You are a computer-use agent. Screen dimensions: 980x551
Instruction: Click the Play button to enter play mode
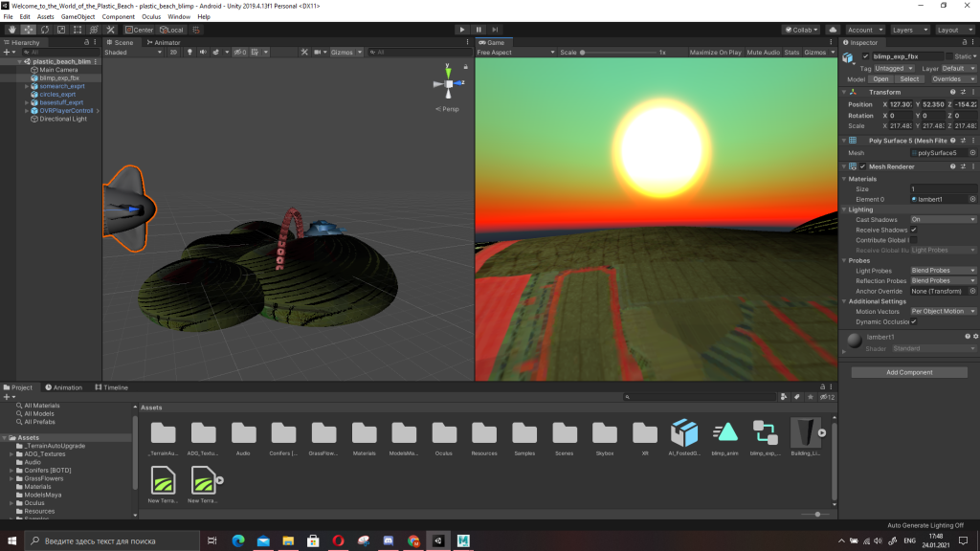coord(462,30)
